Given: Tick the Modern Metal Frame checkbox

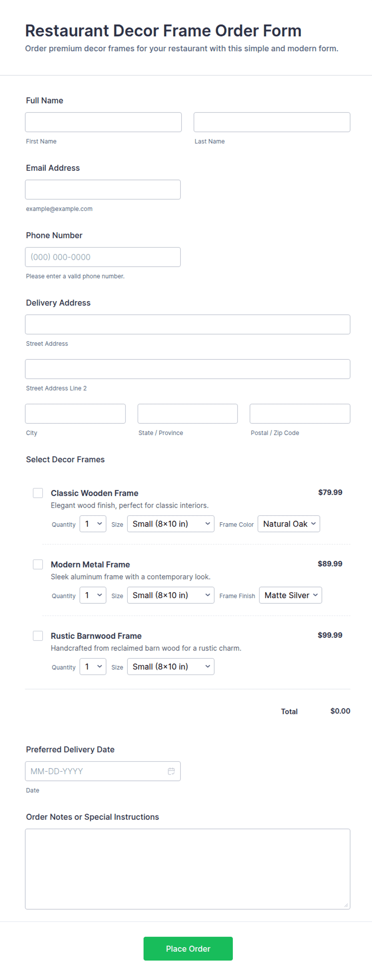Looking at the screenshot, I should click(38, 564).
